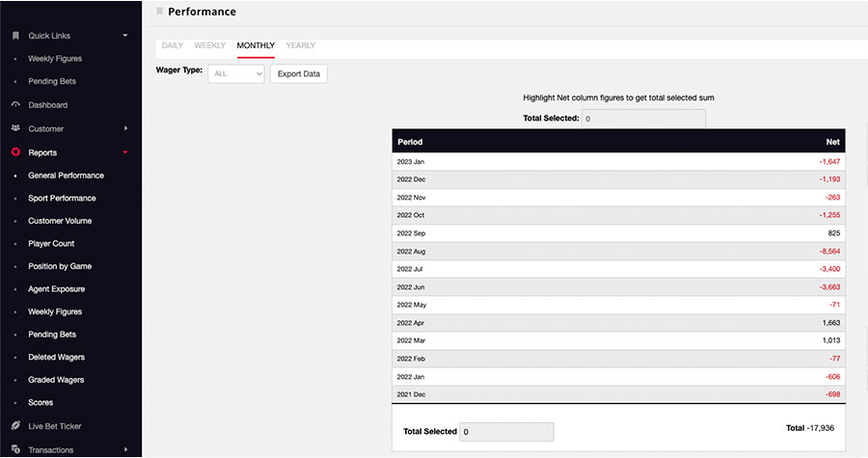Click the Transactions coins icon

(x=15, y=449)
